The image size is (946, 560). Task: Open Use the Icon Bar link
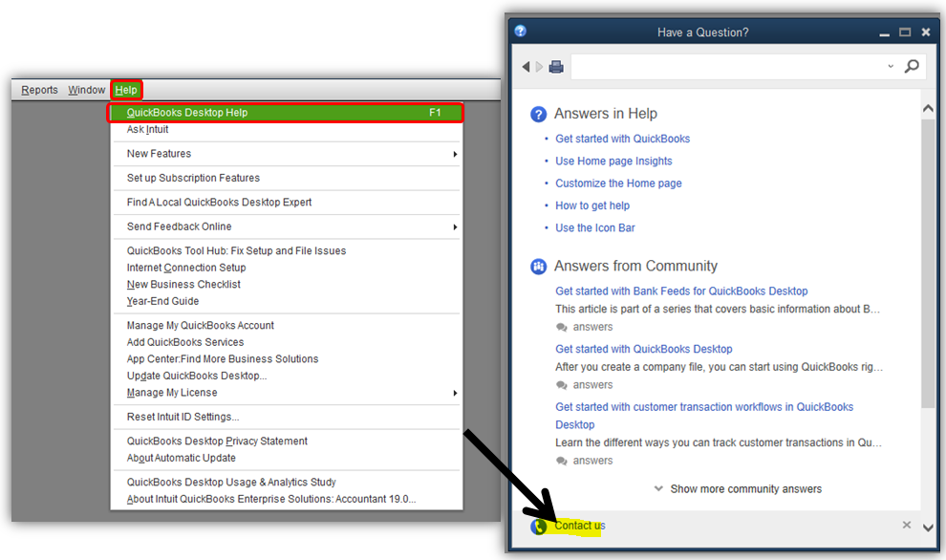click(x=595, y=228)
